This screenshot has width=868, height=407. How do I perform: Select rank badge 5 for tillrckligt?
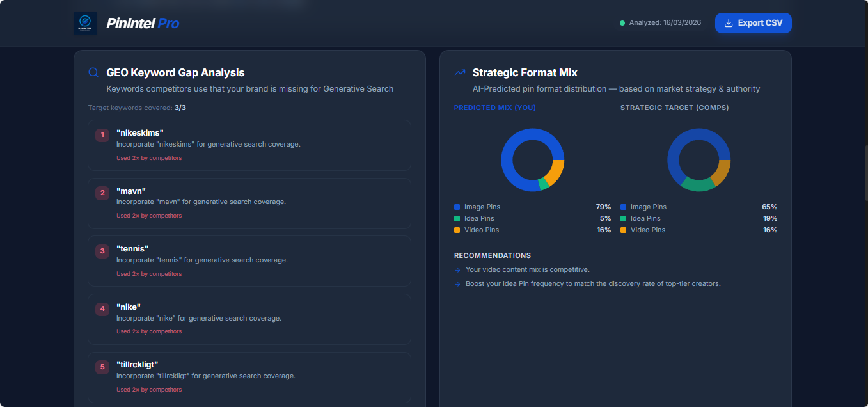pos(102,367)
